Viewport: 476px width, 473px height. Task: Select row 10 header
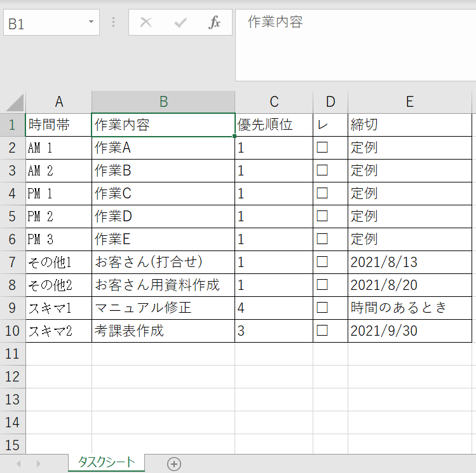[x=13, y=331]
